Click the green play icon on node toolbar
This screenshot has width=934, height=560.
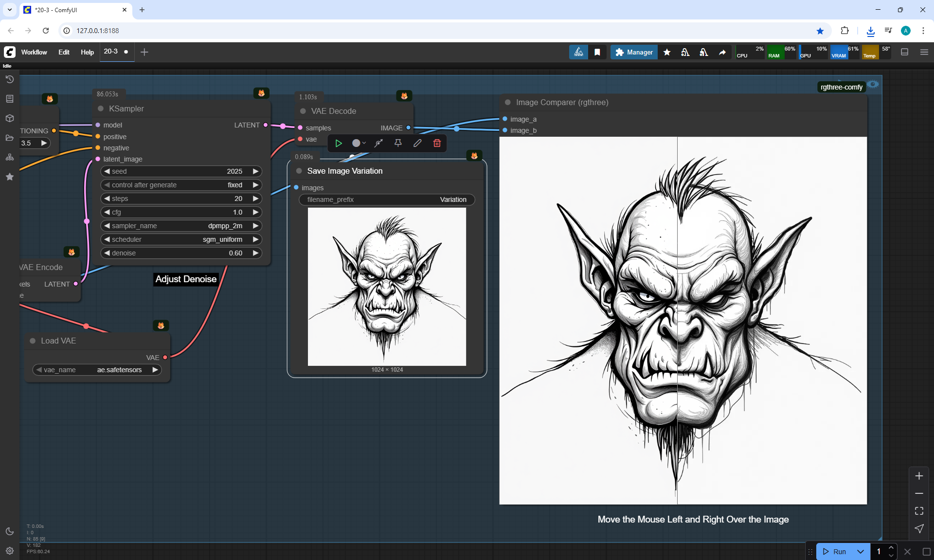(339, 143)
